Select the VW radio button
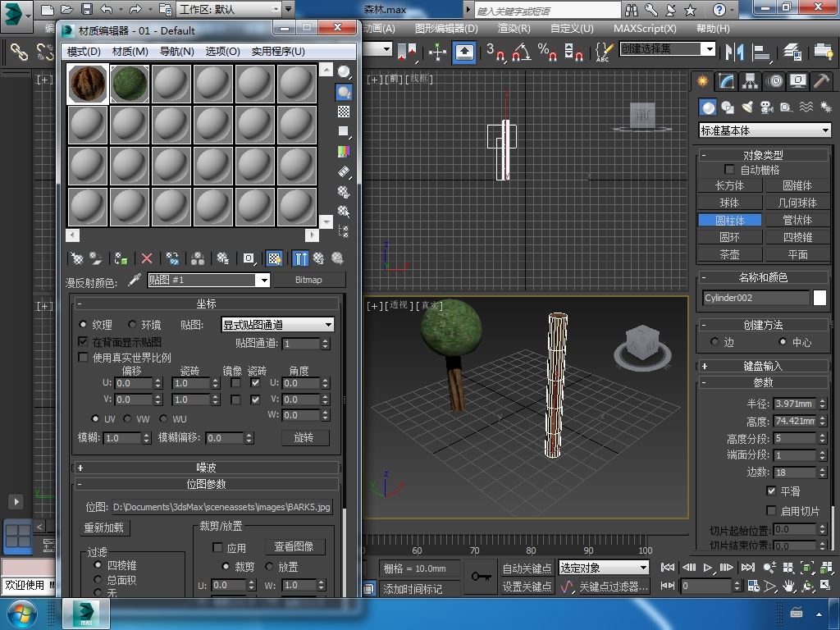The height and width of the screenshot is (630, 840). [127, 418]
